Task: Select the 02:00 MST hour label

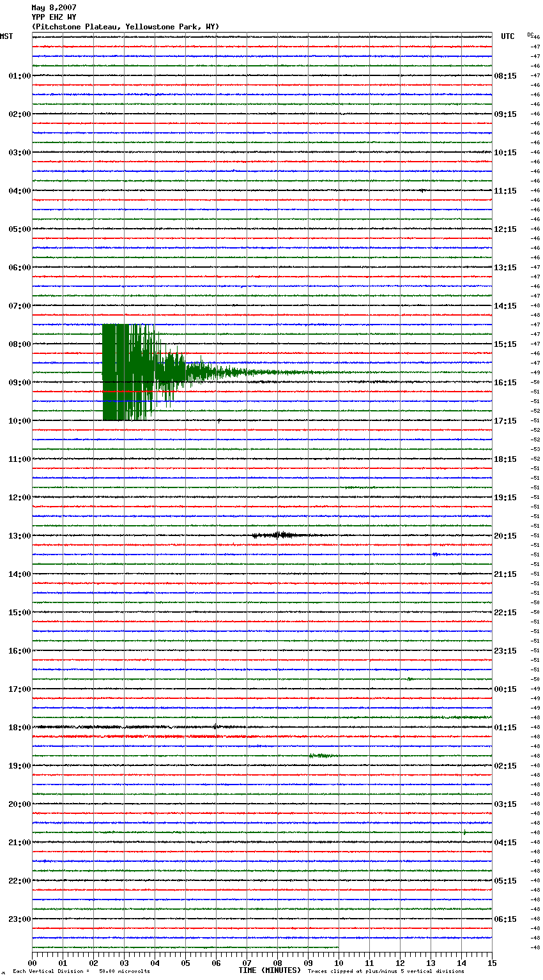Action: coord(20,114)
